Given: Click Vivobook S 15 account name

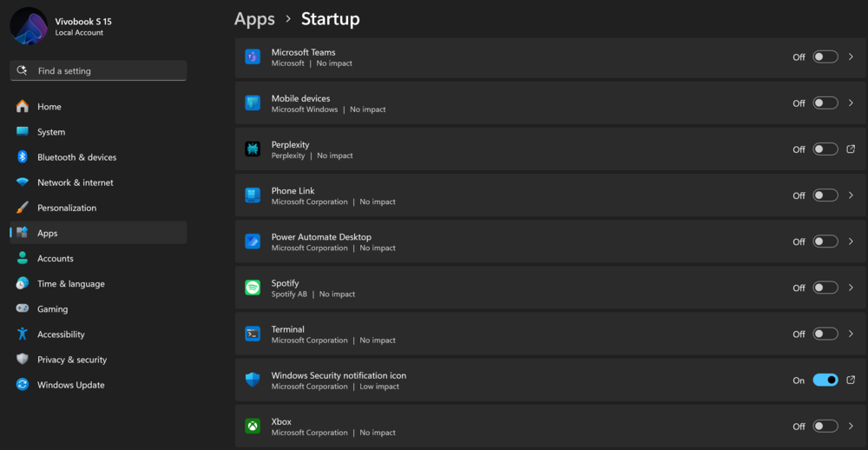Looking at the screenshot, I should pyautogui.click(x=83, y=22).
